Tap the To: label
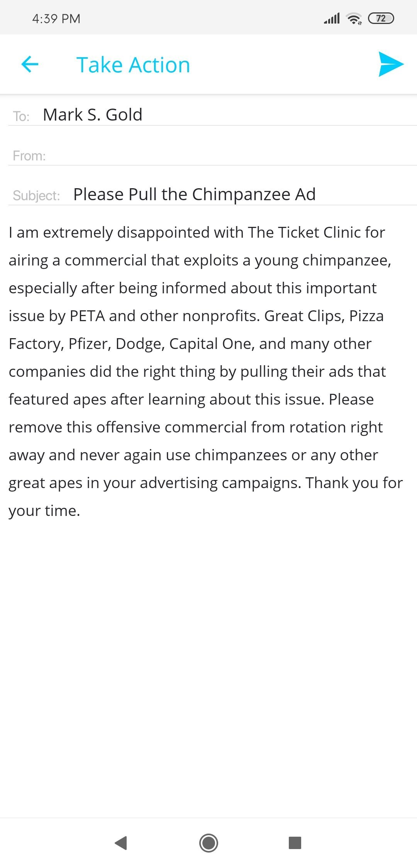This screenshot has height=868, width=417. tap(21, 116)
